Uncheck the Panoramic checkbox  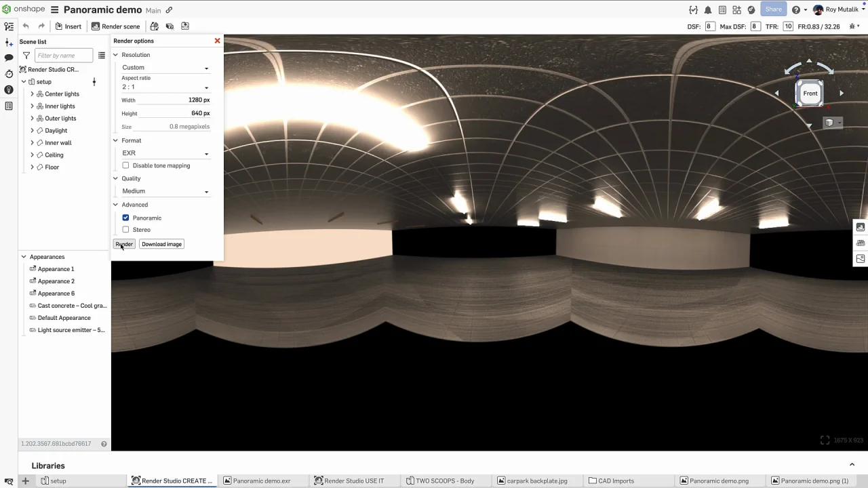coord(125,218)
